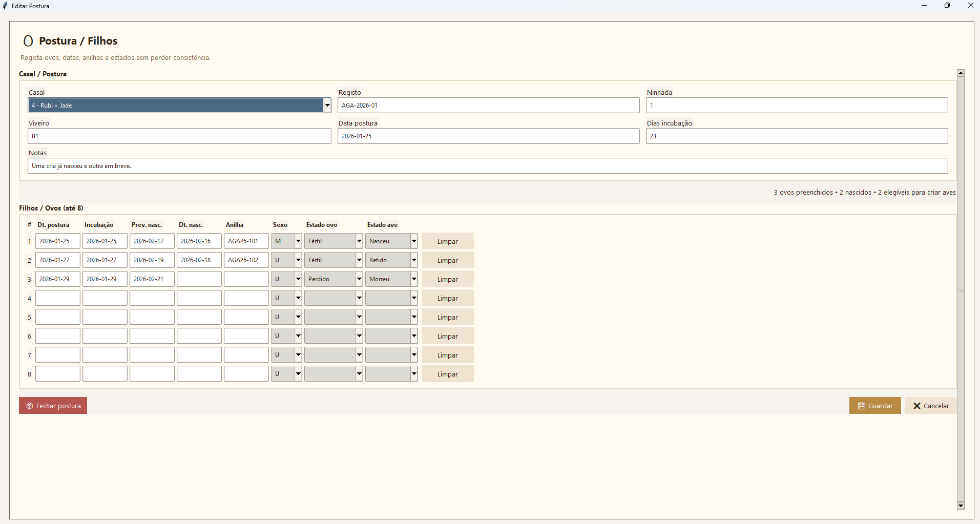Click Limpar for egg row 8
This screenshot has height=524, width=980.
(x=447, y=374)
